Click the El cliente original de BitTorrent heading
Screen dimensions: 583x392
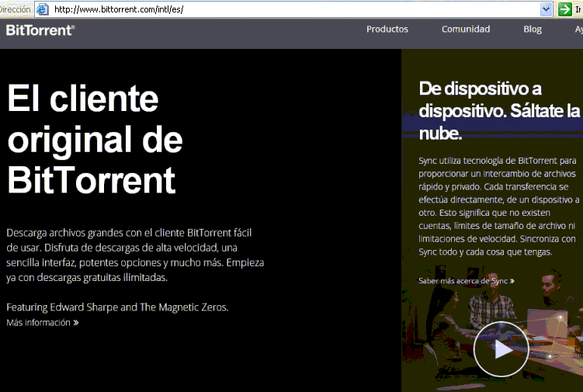pyautogui.click(x=95, y=139)
